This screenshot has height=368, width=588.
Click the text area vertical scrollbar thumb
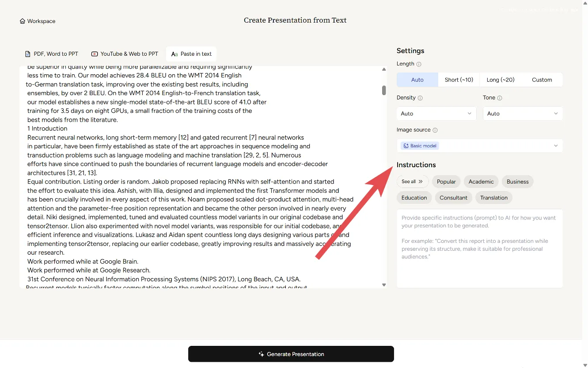coord(384,90)
